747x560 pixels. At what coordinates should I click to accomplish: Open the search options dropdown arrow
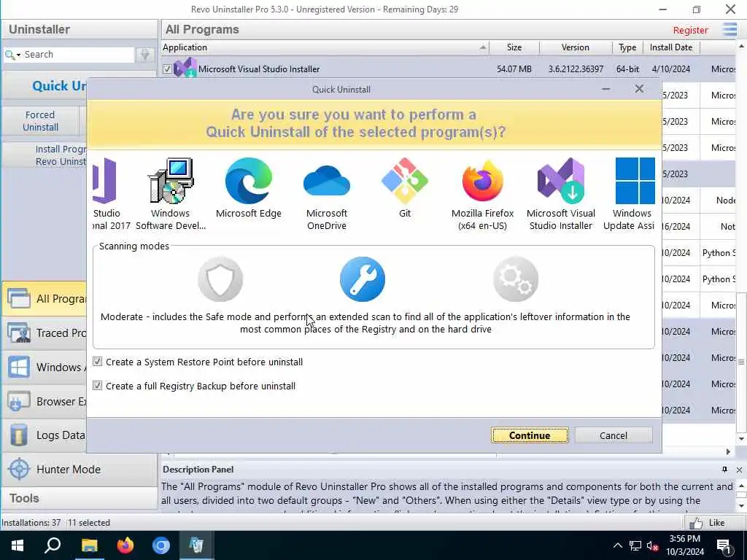(x=18, y=55)
